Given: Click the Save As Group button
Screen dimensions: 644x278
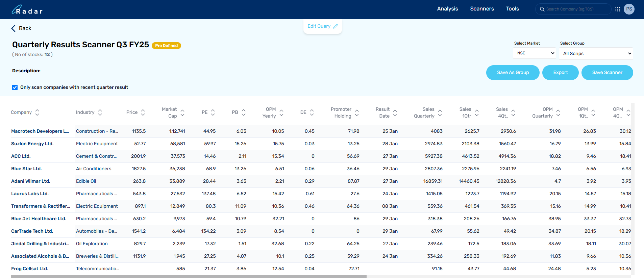Looking at the screenshot, I should [x=513, y=73].
